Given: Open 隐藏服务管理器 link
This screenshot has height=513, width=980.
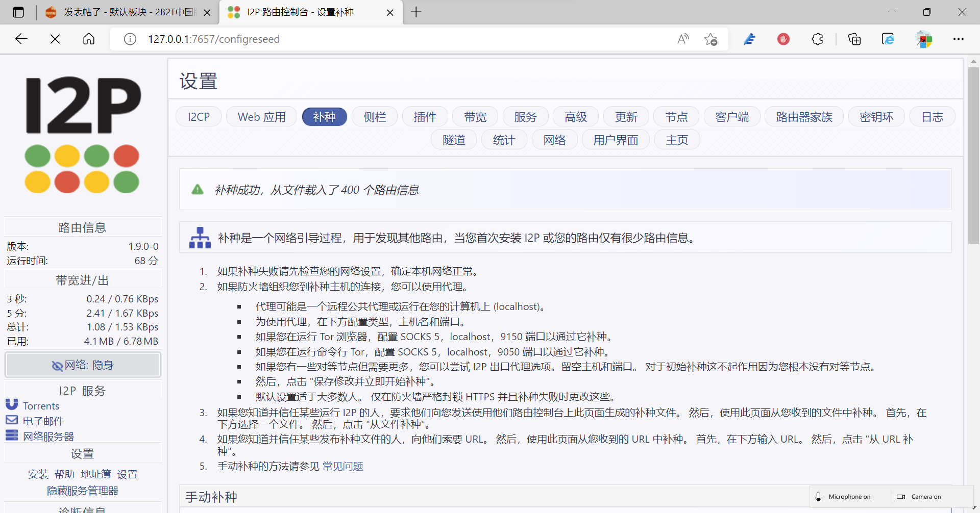Looking at the screenshot, I should [83, 491].
